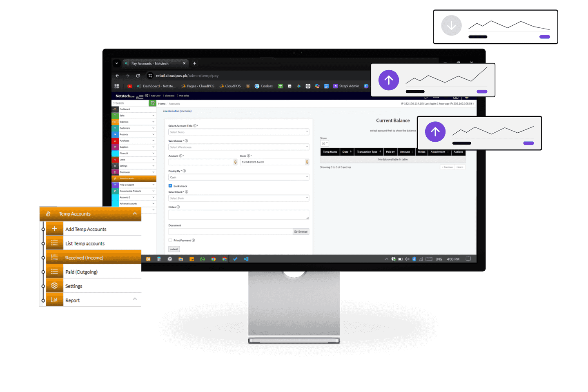Click the gray download arrow circle
This screenshot has height=392, width=588.
[x=451, y=26]
